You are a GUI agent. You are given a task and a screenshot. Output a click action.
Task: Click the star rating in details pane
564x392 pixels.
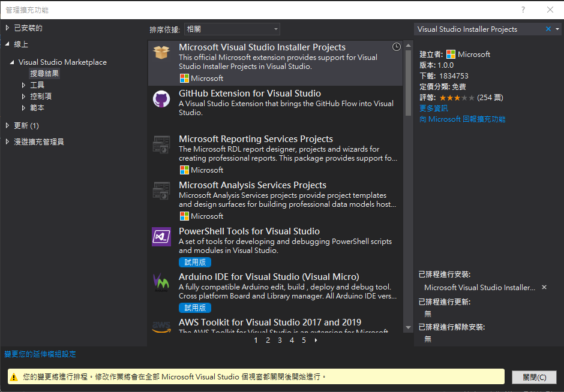click(x=457, y=98)
